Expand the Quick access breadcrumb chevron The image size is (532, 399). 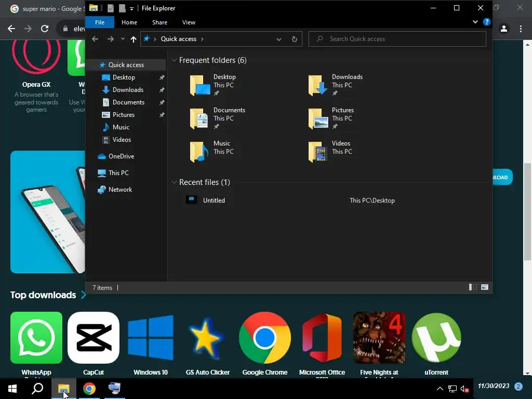(x=202, y=39)
